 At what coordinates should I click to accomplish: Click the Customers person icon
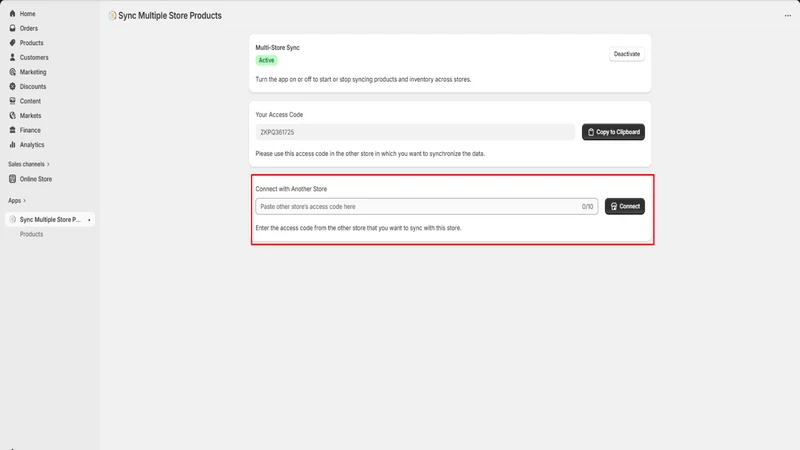coord(12,57)
